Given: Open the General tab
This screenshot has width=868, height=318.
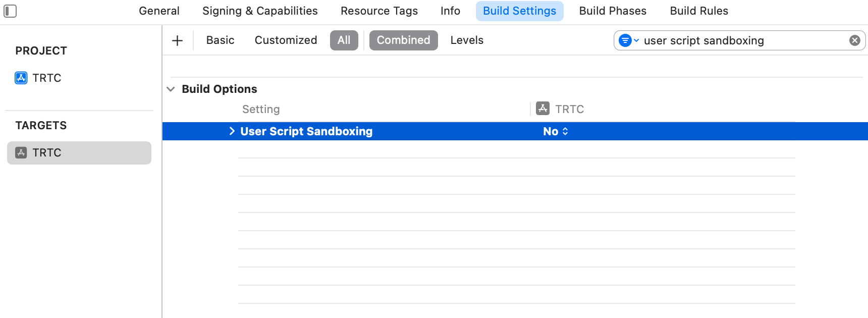Looking at the screenshot, I should pyautogui.click(x=159, y=11).
